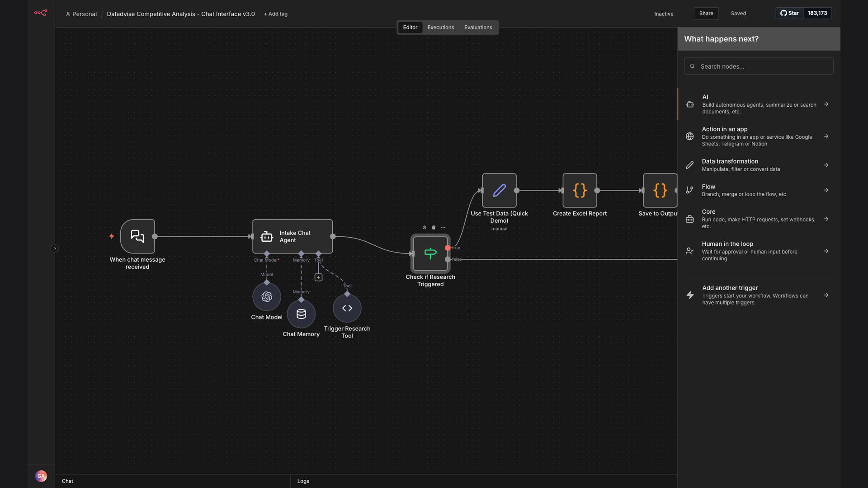Click the What happens next? panel title
The height and width of the screenshot is (488, 868).
(721, 39)
